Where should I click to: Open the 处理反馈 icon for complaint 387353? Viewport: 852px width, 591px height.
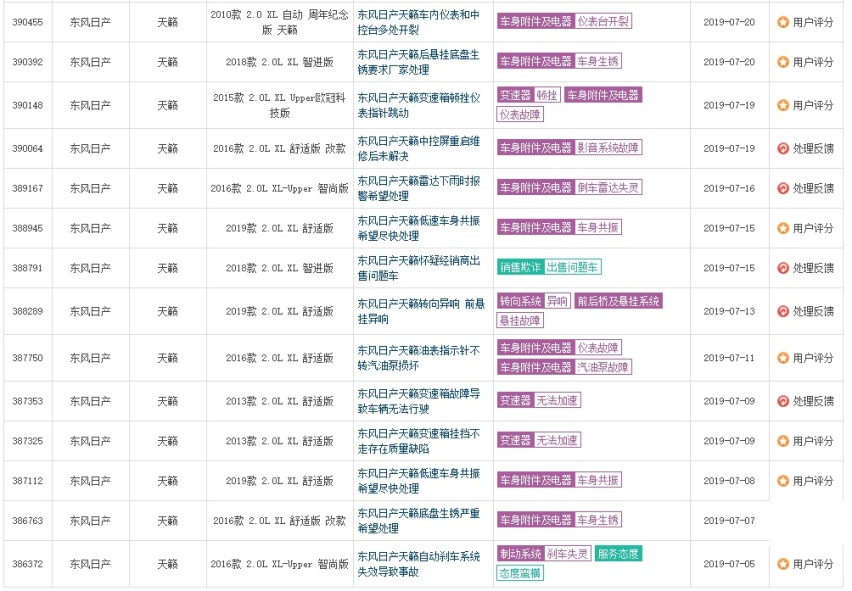tap(782, 401)
